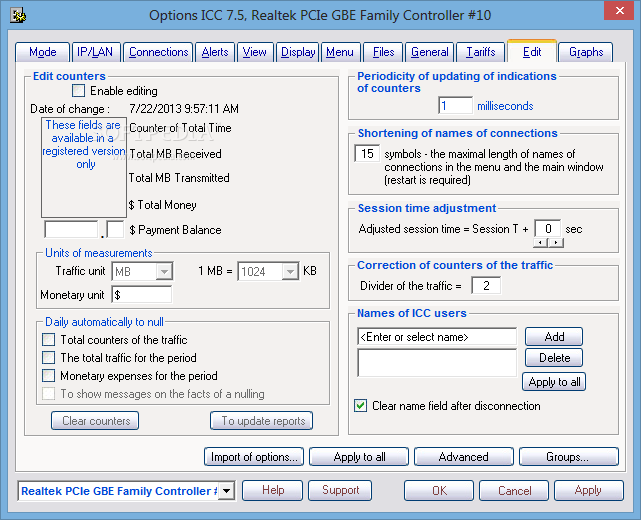Viewport: 641px width, 520px height.
Task: Edit the 15 symbols name length field
Action: [x=367, y=154]
